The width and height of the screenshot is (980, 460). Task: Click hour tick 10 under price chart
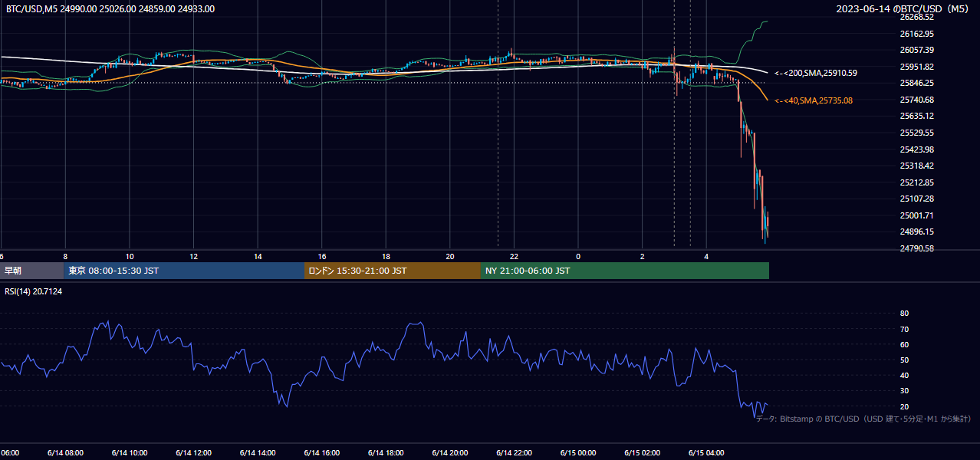coord(130,257)
